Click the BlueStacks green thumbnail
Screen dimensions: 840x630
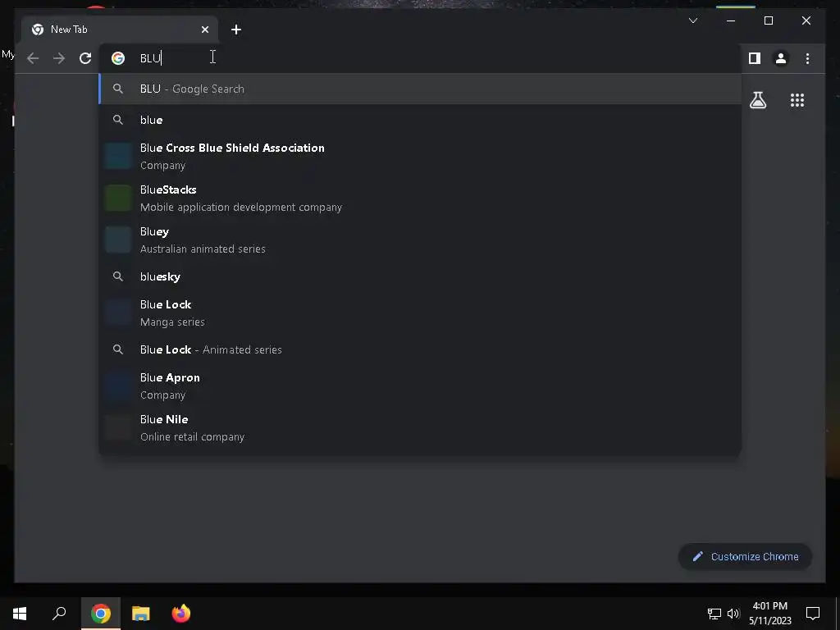pos(118,199)
